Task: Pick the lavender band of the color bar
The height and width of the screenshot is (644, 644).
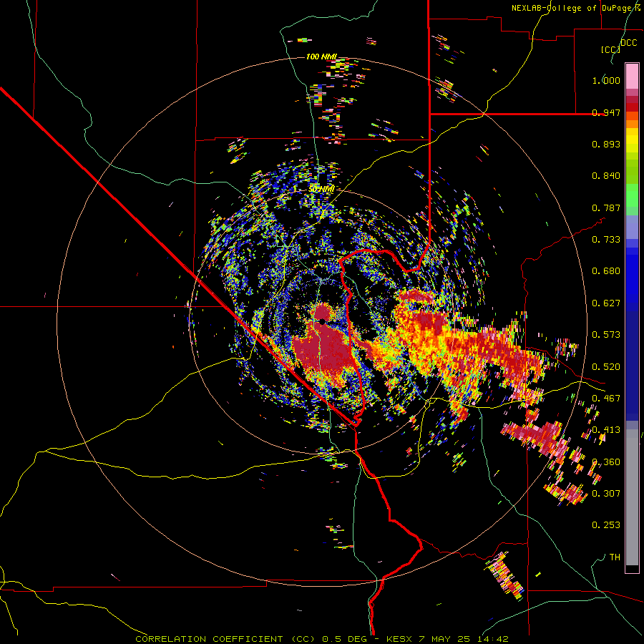Action: [x=632, y=227]
